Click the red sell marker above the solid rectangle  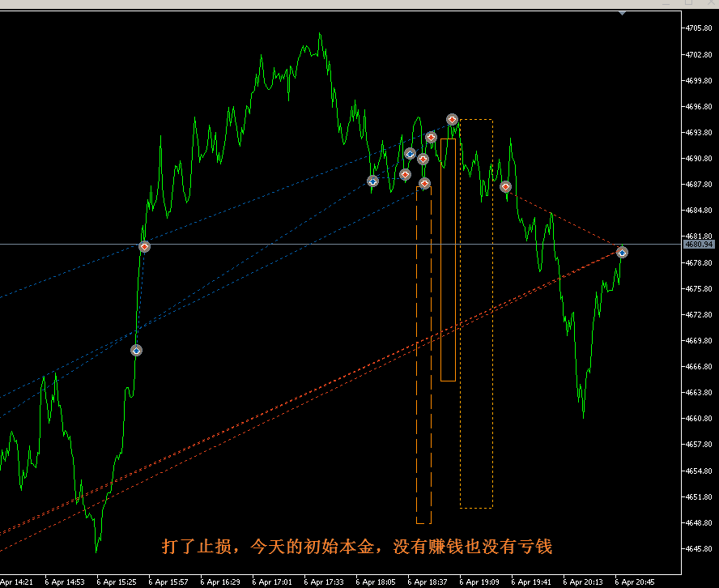click(432, 138)
